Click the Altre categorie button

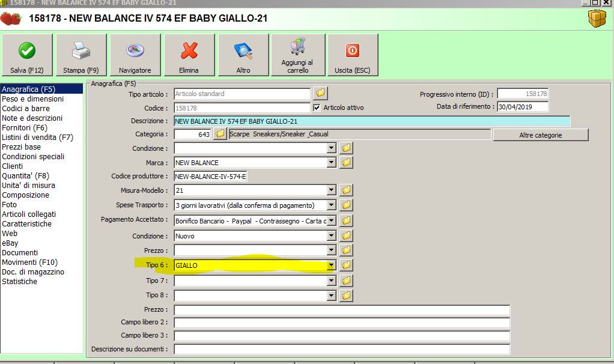[x=540, y=135]
